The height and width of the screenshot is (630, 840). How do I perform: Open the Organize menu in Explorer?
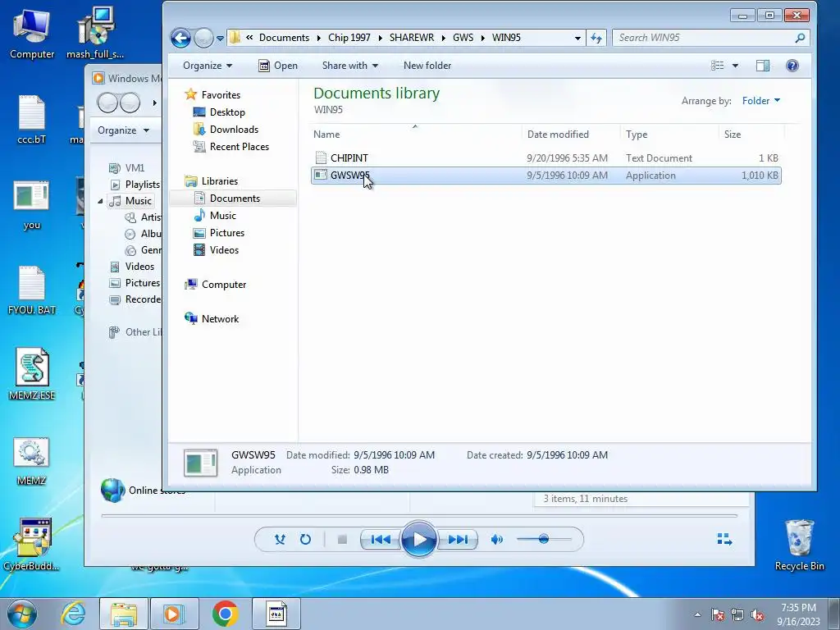pyautogui.click(x=208, y=66)
